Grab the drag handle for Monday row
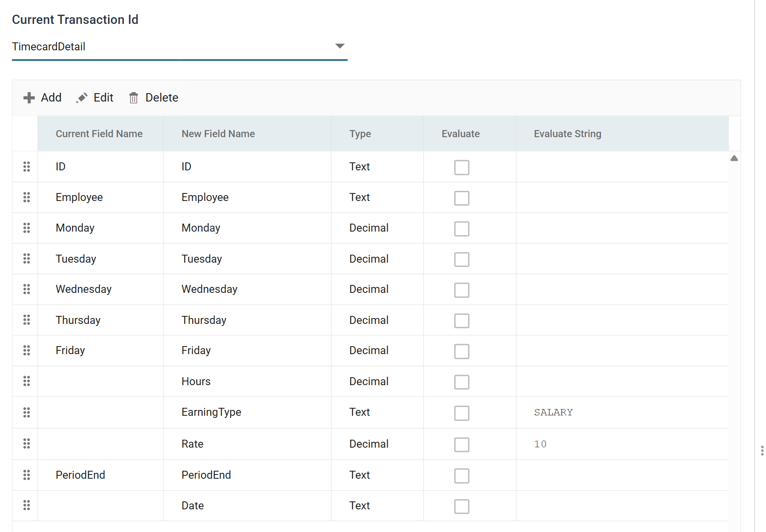766x532 pixels. 26,228
